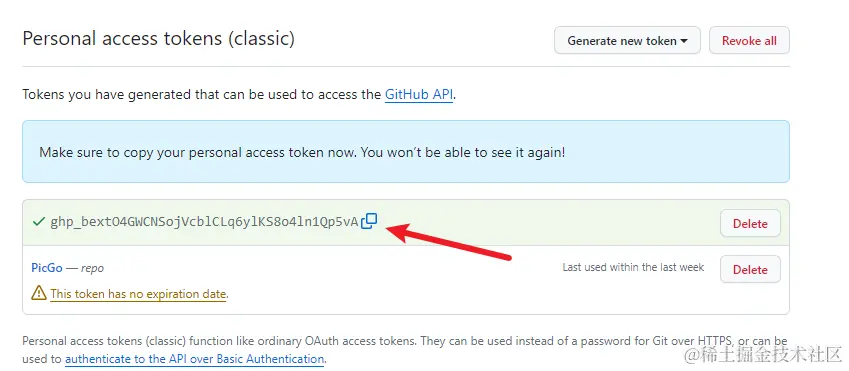Click the paragraph about OAuth access tokens
The image size is (849, 371).
404,350
